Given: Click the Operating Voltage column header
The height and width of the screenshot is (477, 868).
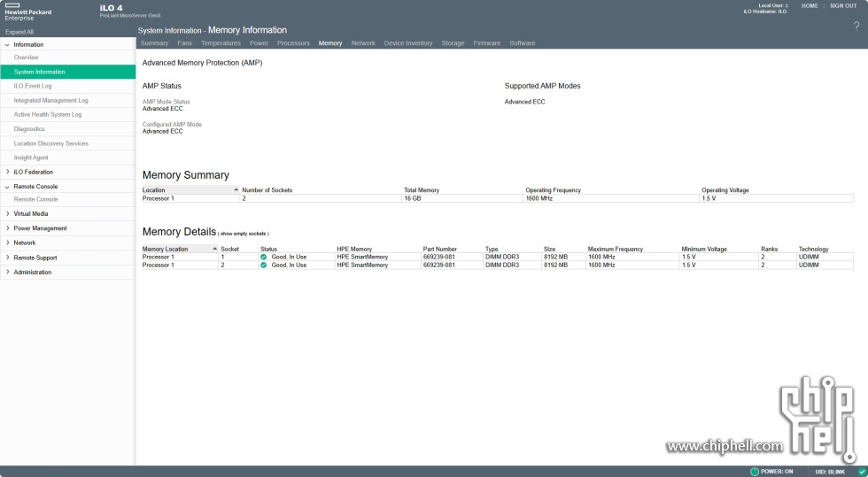Looking at the screenshot, I should (725, 189).
